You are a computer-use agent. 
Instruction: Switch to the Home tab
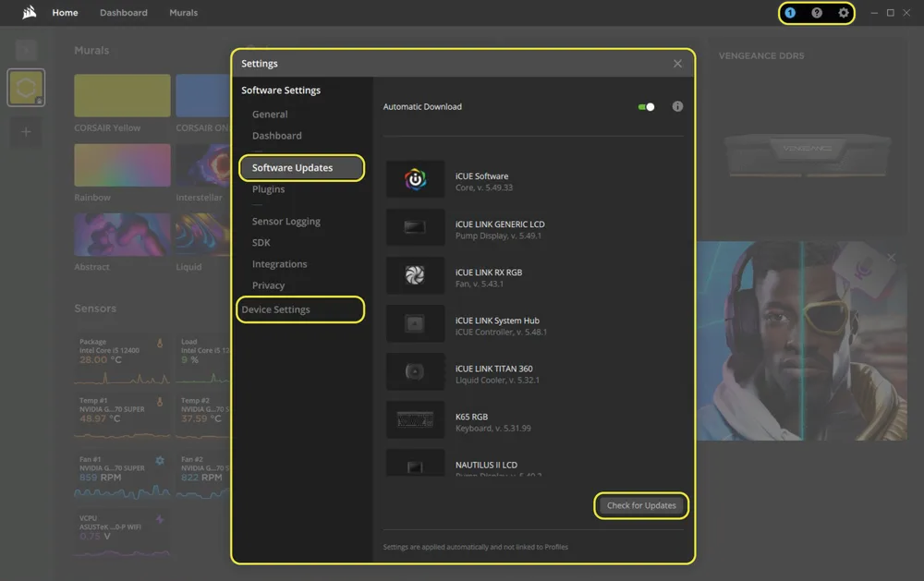[65, 12]
